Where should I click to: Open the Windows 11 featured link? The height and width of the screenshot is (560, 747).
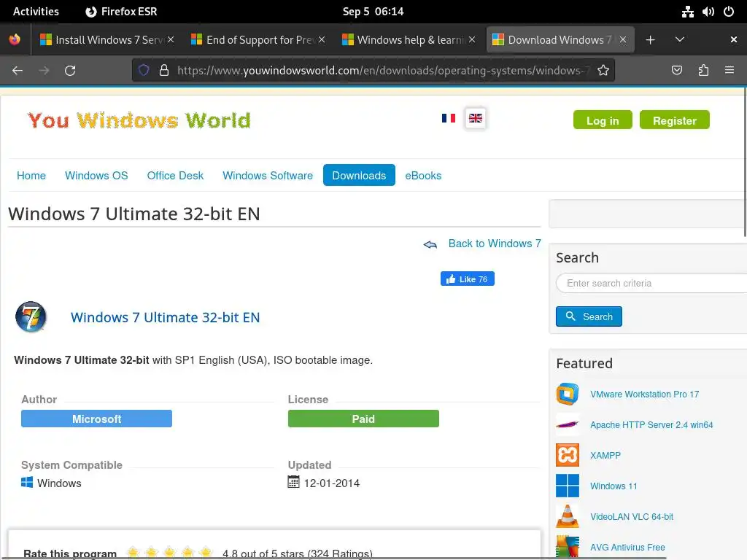pos(613,486)
